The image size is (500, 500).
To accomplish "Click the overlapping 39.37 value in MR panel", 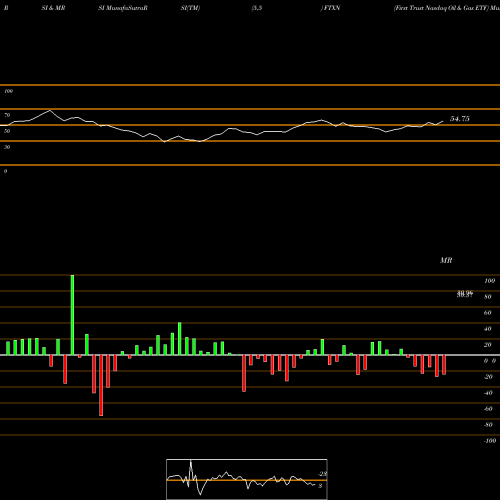I will [465, 294].
